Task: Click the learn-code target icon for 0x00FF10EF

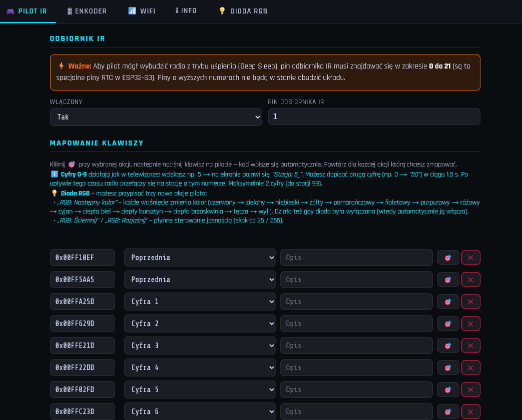Action: click(x=448, y=257)
